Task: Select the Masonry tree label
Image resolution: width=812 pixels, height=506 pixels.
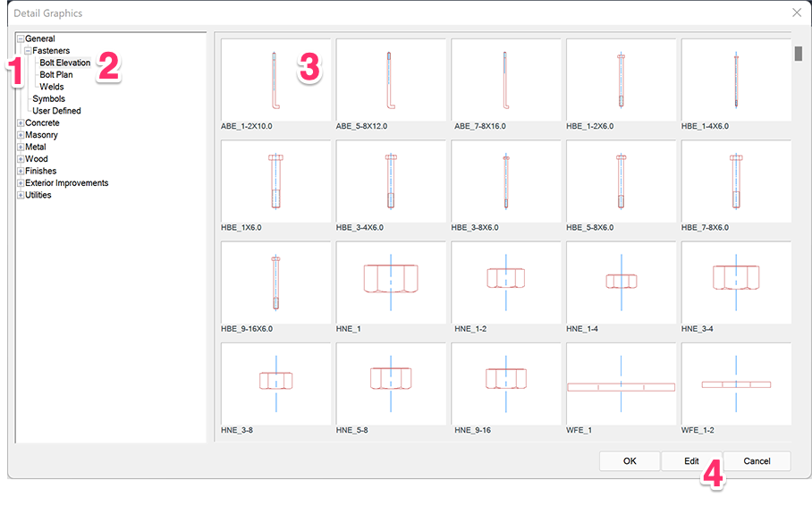Action: (41, 135)
